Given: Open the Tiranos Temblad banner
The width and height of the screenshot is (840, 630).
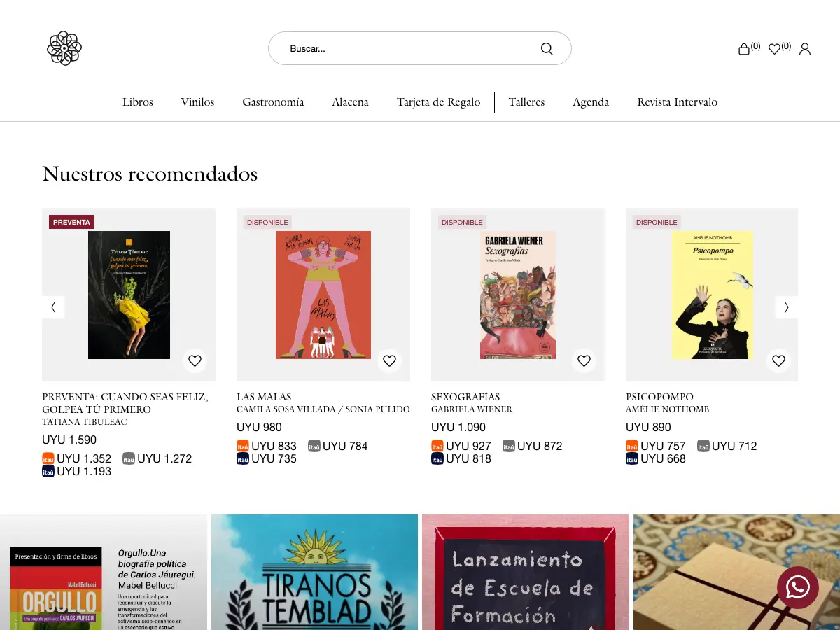Looking at the screenshot, I should tap(315, 573).
